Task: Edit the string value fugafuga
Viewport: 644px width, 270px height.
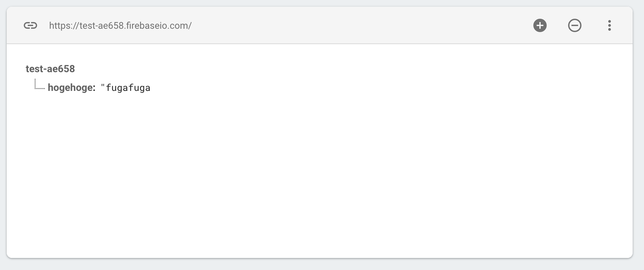Action: [128, 88]
